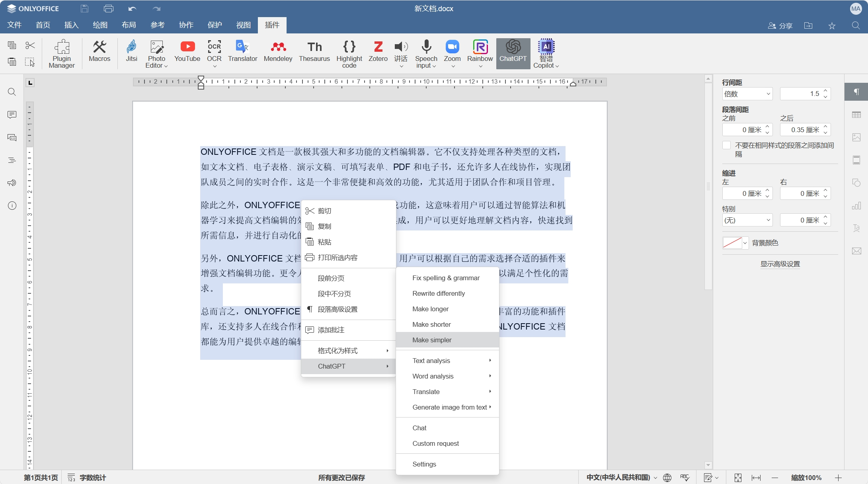This screenshot has width=868, height=484.
Task: Open 字数统计 word count
Action: point(87,478)
